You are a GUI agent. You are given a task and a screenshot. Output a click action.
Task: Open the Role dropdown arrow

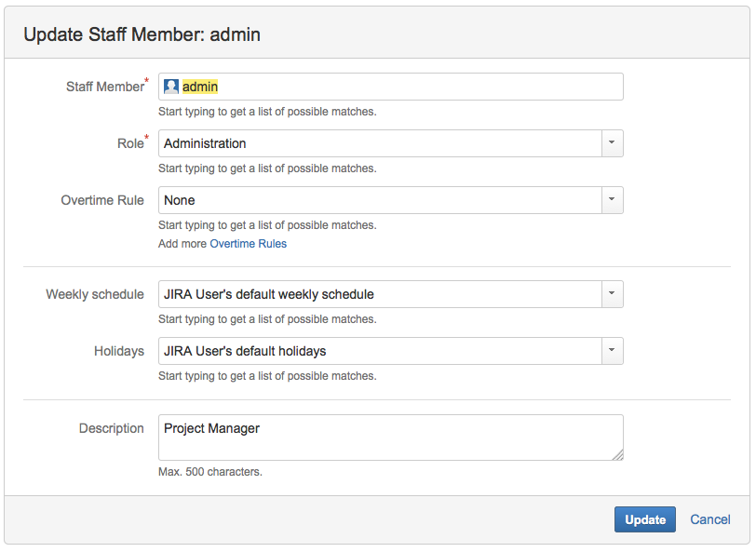[x=612, y=143]
